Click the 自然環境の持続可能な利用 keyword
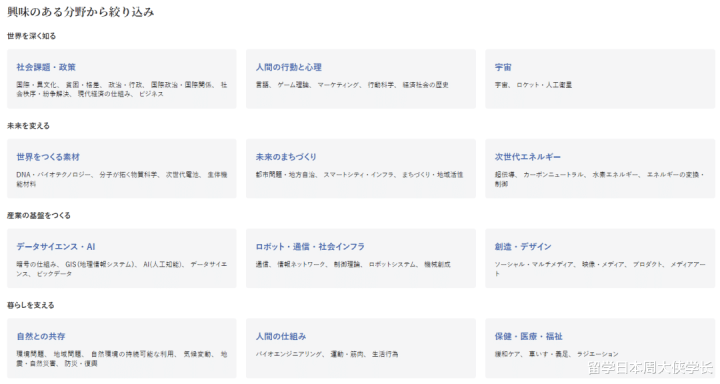 133,354
